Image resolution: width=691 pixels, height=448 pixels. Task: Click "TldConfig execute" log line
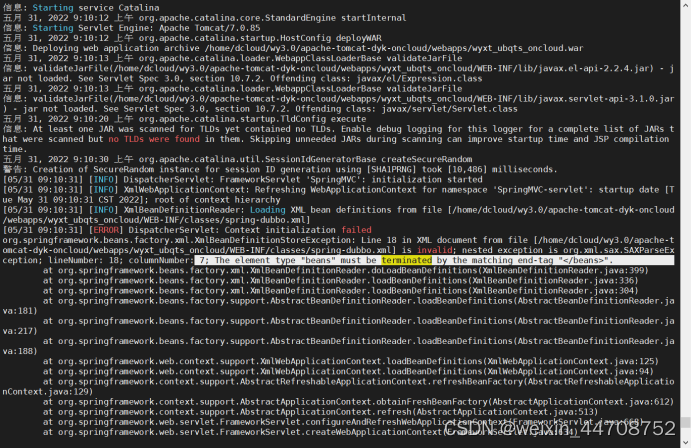[x=184, y=119]
